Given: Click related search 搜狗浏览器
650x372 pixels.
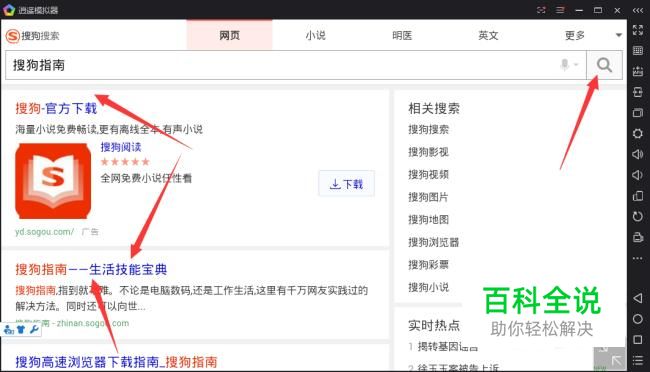Looking at the screenshot, I should coord(434,242).
